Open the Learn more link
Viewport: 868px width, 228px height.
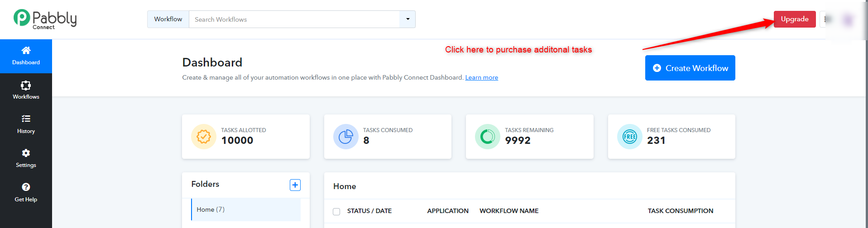pos(482,78)
